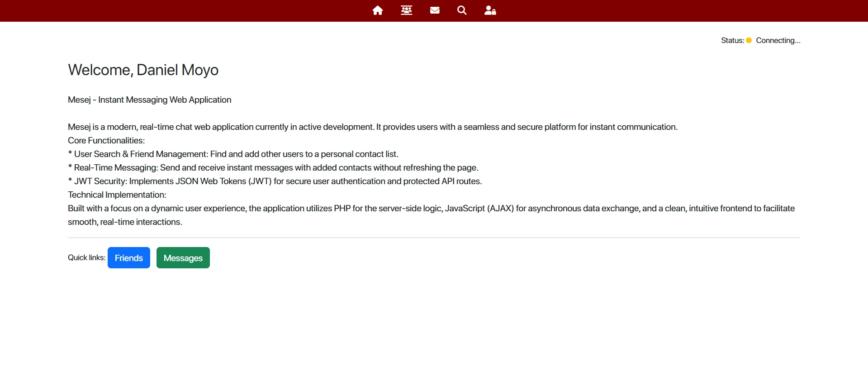Click the "Mesej - Instant Messaging Web Application" subtitle
868x390 pixels.
click(x=149, y=100)
